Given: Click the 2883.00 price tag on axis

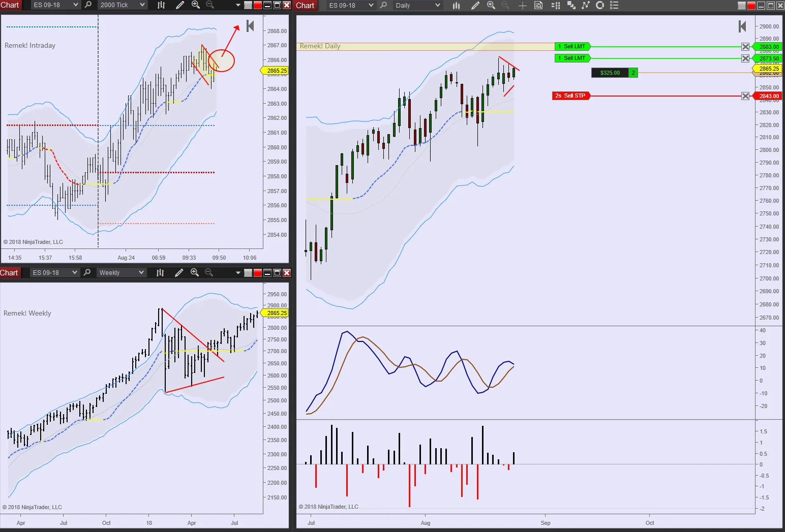Looking at the screenshot, I should [x=768, y=47].
